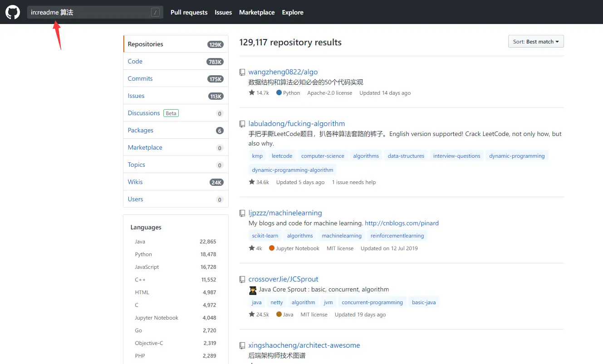This screenshot has width=603, height=364.
Task: Select the Topics results category
Action: click(x=176, y=165)
